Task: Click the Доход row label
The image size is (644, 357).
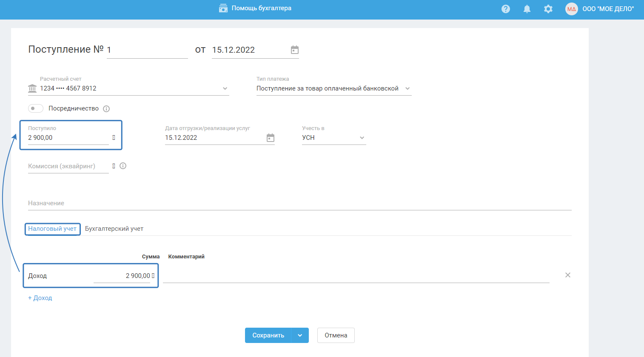Action: coord(37,276)
